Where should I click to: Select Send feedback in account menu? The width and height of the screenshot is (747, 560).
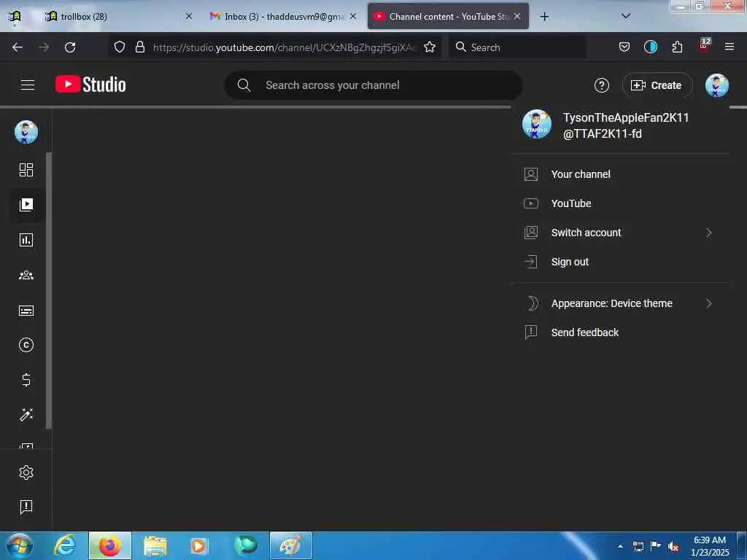[x=620, y=332]
